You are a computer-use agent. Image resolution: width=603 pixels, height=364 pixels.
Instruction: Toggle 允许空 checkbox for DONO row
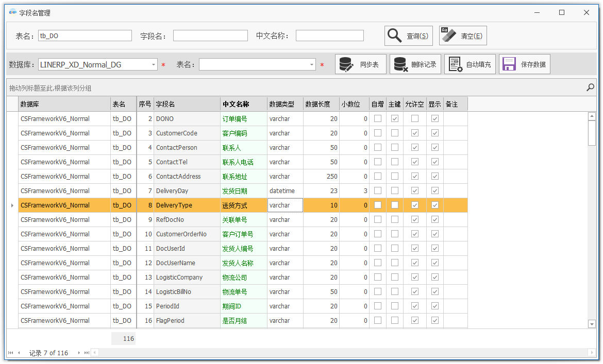click(x=414, y=118)
